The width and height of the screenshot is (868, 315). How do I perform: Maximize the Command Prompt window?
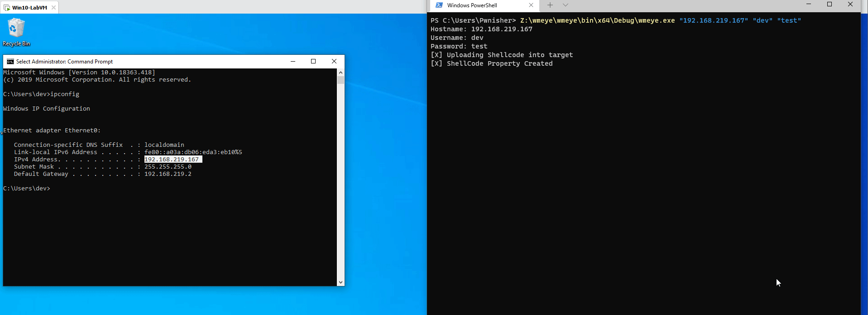click(313, 62)
